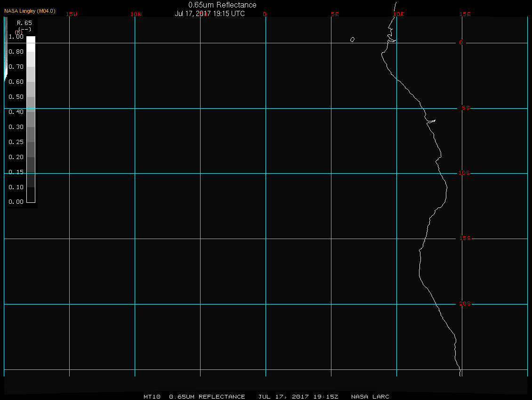Click the 15S latitude label
532x400 pixels.
coord(465,239)
